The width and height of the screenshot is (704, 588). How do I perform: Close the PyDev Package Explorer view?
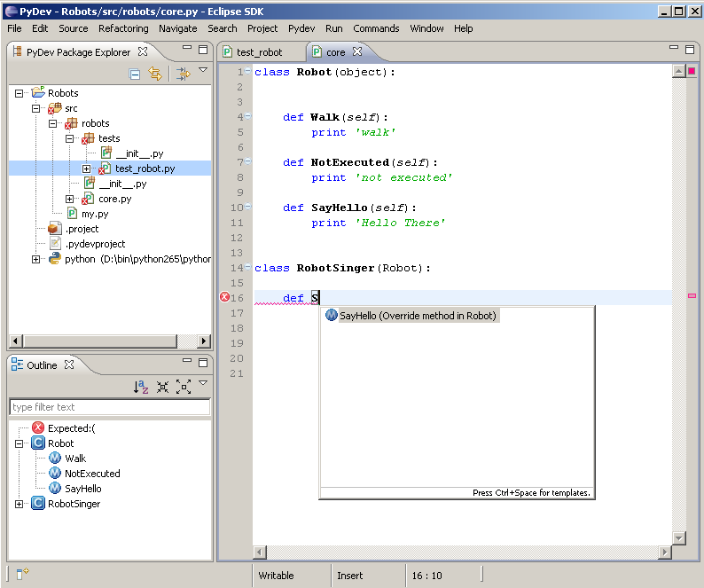[x=143, y=51]
